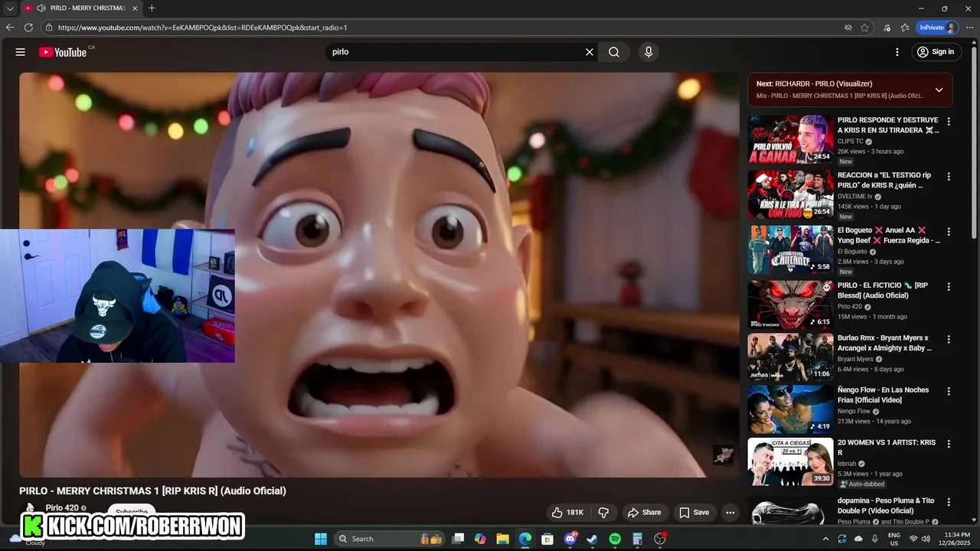Refresh the browser page
The height and width of the screenshot is (551, 980).
(28, 28)
